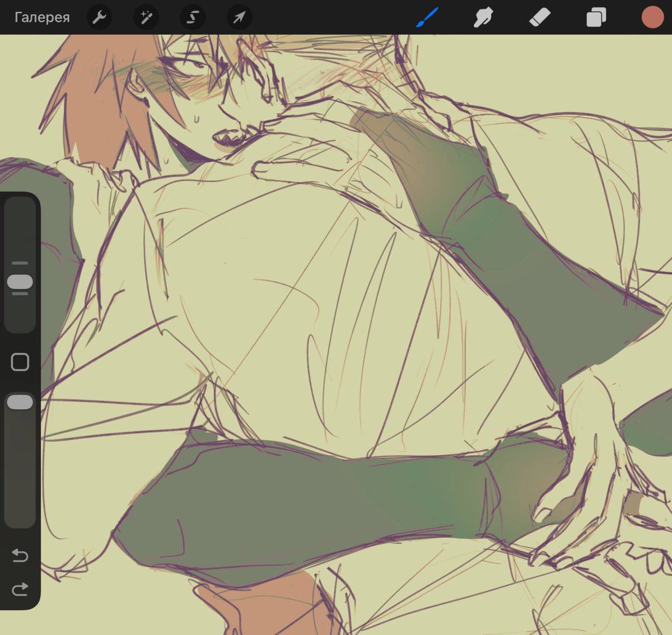672x635 pixels.
Task: Tap the square Modify button in sidebar
Action: (20, 362)
